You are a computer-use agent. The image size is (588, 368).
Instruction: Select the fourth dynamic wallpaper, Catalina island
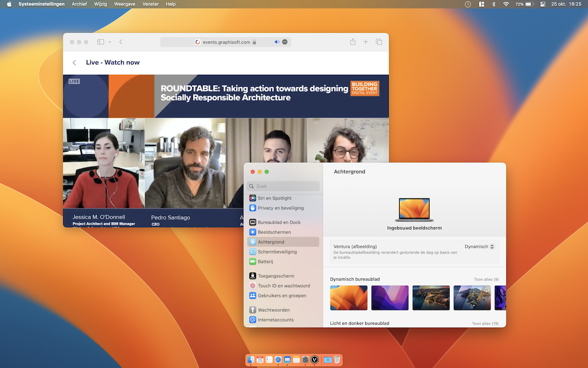point(472,298)
